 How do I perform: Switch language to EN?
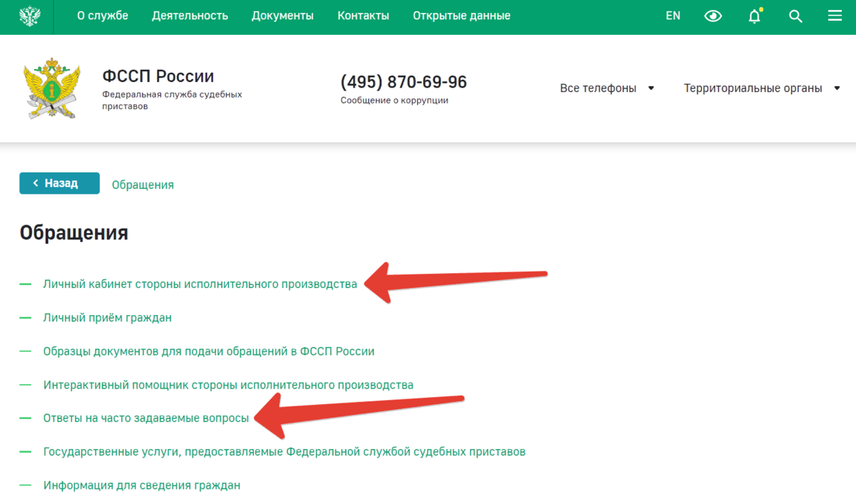click(x=673, y=16)
